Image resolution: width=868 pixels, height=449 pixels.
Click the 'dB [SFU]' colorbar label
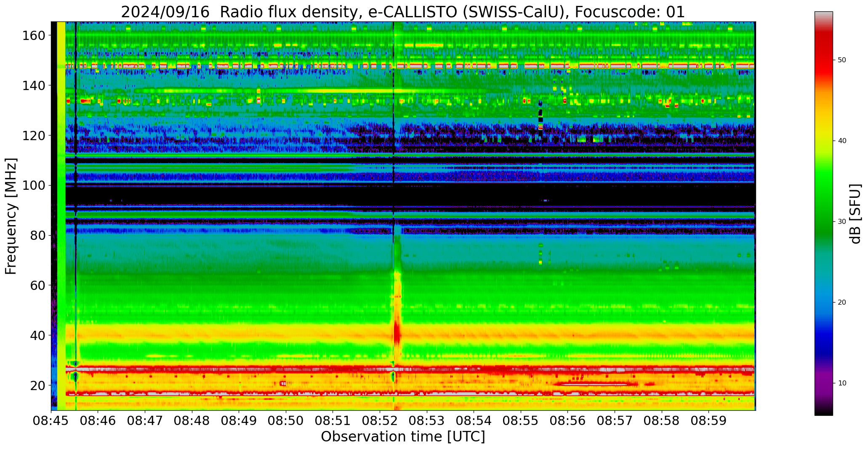point(855,214)
